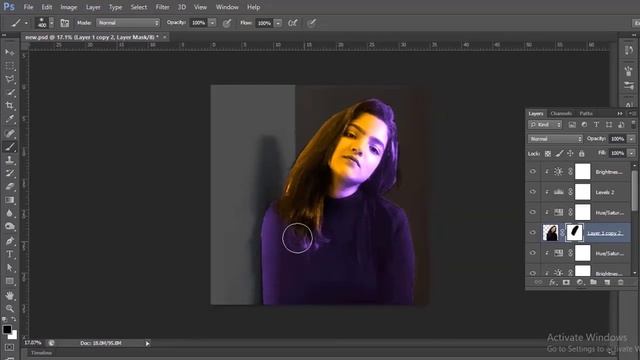The image size is (640, 360).
Task: Click the background color swatch
Action: (x=14, y=336)
